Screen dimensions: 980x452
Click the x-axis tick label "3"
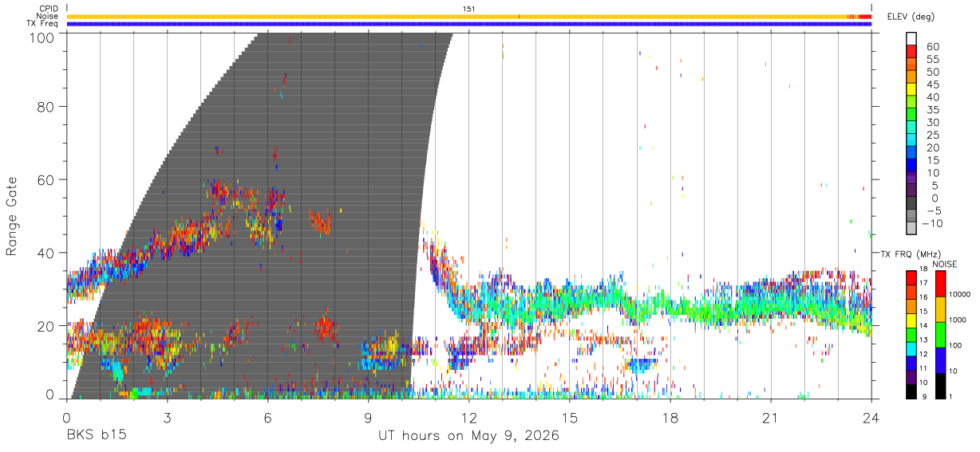tap(167, 418)
